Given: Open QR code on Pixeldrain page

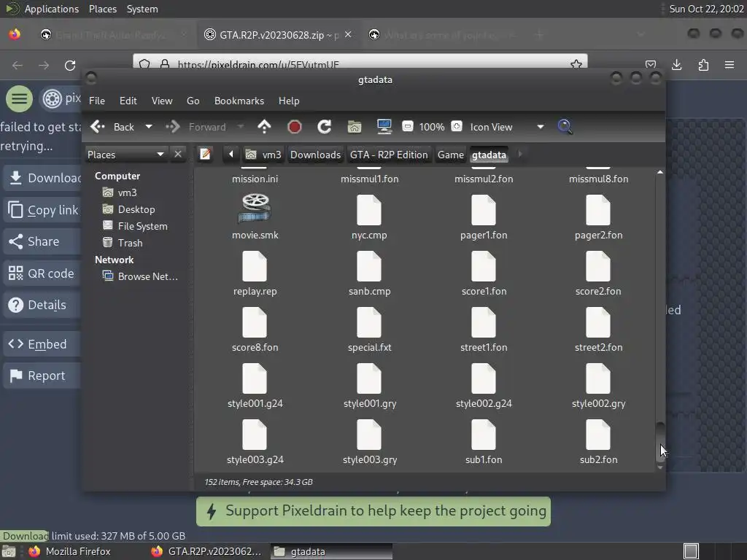Looking at the screenshot, I should pos(42,273).
